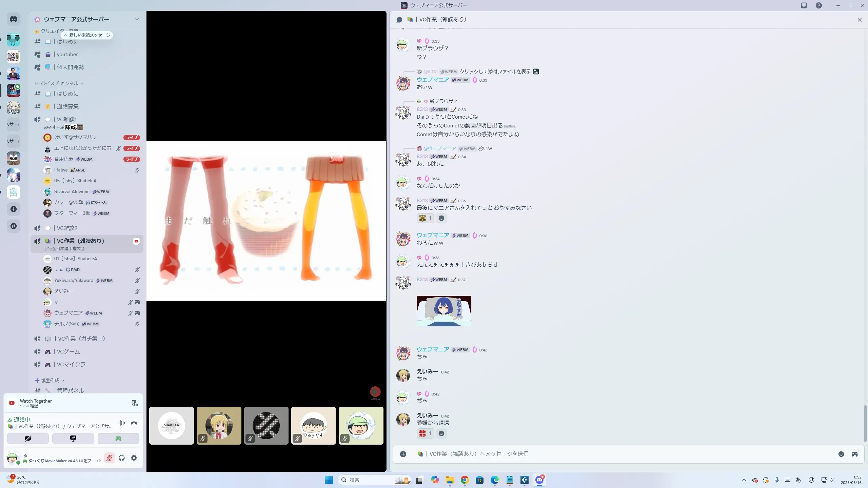This screenshot has height=488, width=868.
Task: Toggle headphone deafen button
Action: [122, 458]
